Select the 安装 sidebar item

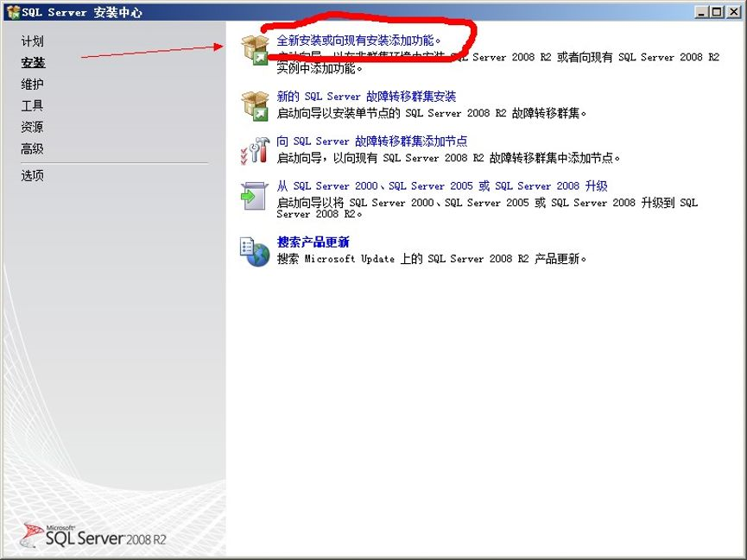(x=33, y=63)
